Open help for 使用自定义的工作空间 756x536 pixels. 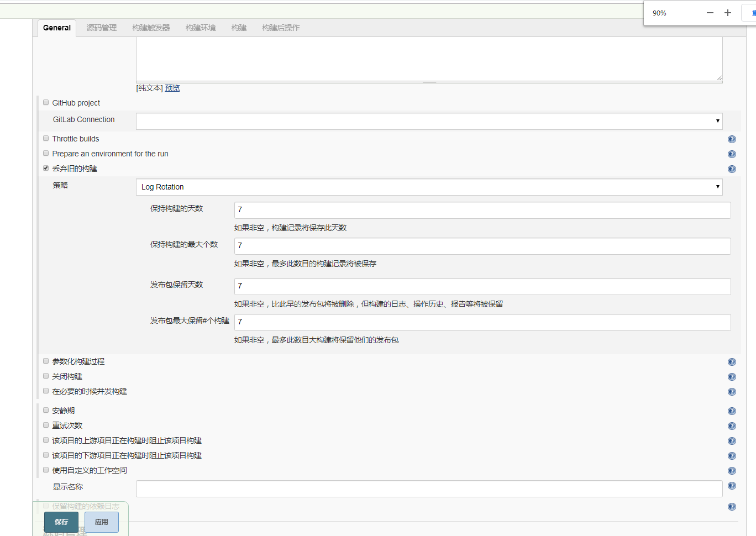tap(732, 470)
